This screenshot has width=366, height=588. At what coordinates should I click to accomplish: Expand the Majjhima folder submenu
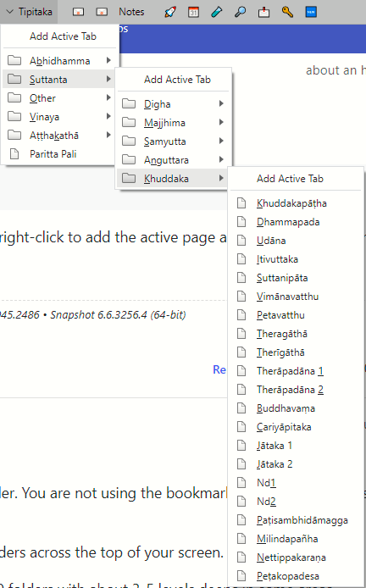[174, 123]
